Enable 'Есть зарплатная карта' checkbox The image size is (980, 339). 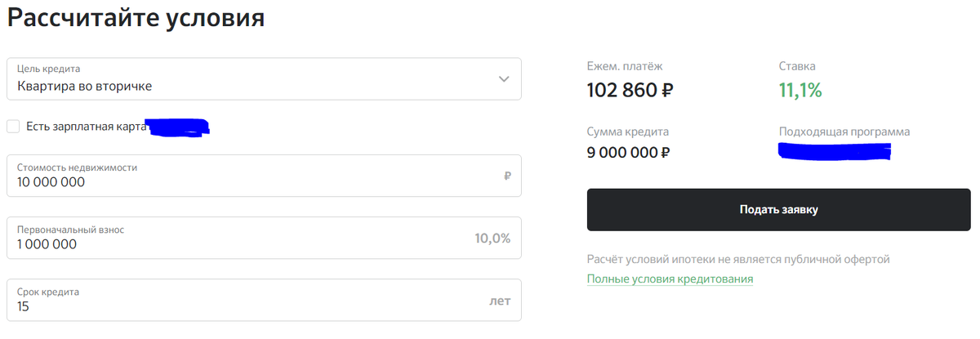click(13, 126)
